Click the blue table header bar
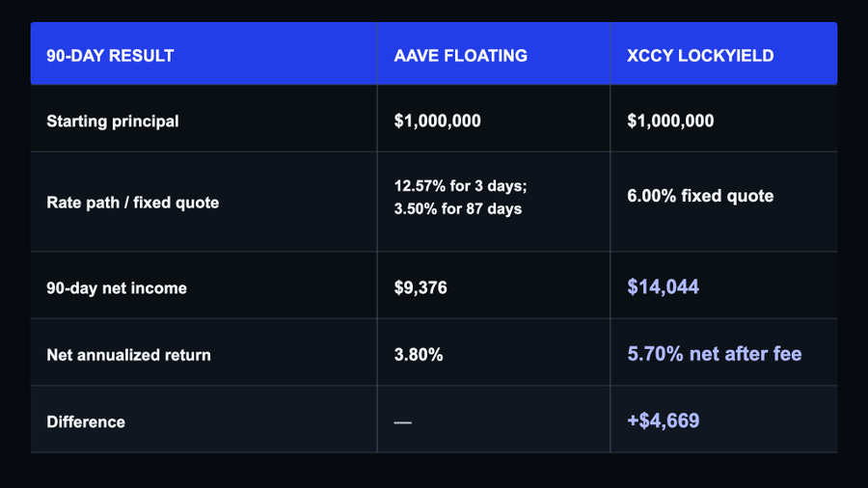The height and width of the screenshot is (488, 868). (434, 54)
